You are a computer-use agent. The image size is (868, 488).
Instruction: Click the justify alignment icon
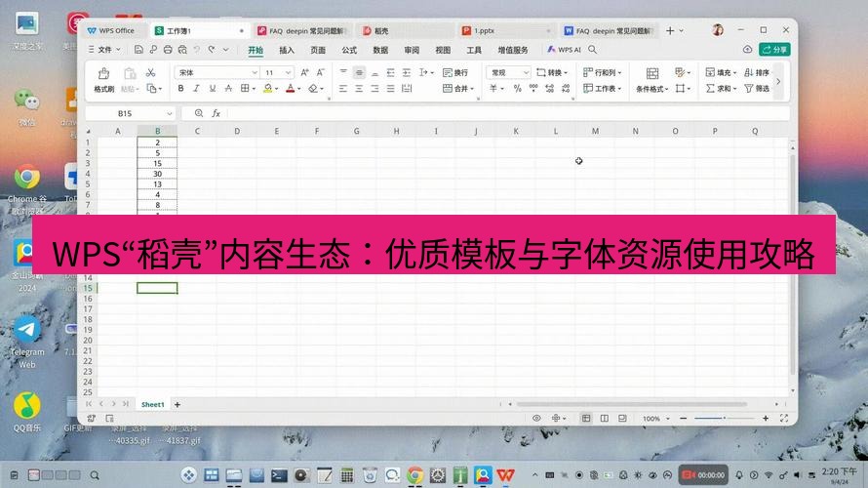tap(391, 89)
